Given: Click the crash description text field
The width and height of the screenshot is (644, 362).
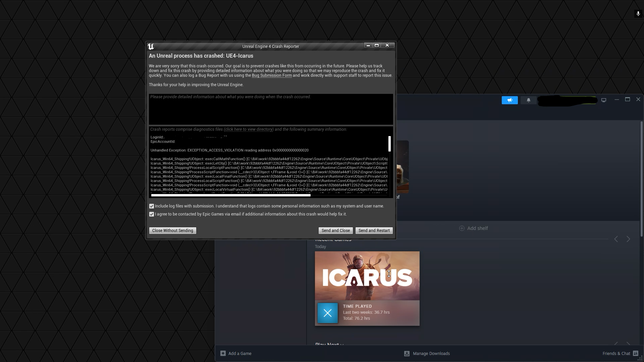Looking at the screenshot, I should coord(271,109).
